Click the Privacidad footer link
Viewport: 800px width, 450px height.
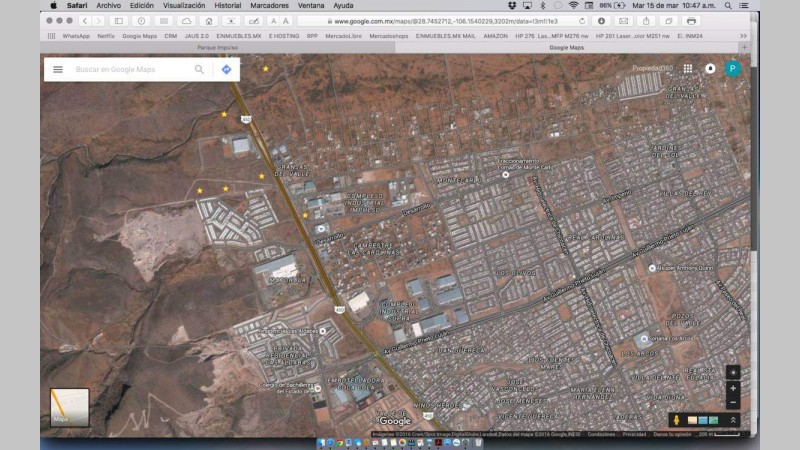click(x=634, y=434)
